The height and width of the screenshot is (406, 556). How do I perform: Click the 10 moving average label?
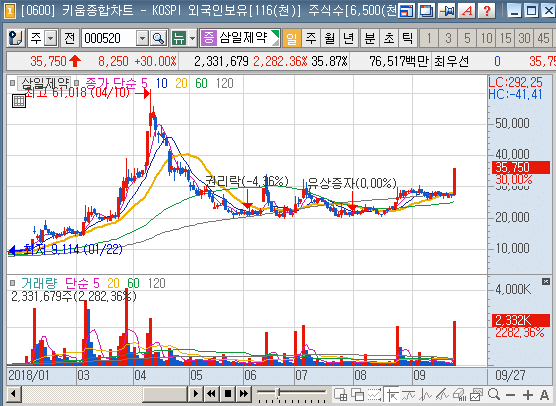coord(161,83)
